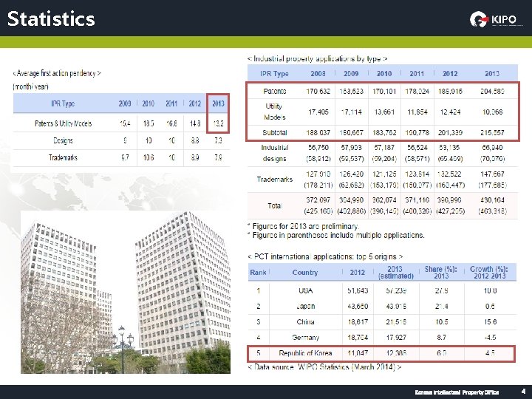Click the -4.5 growth value for Germany
532x399 pixels.
(491, 338)
